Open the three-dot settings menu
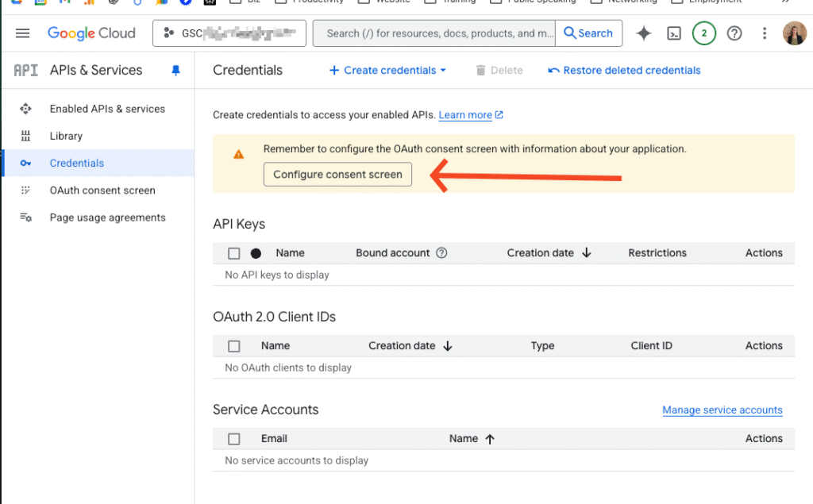The height and width of the screenshot is (504, 813). click(765, 33)
